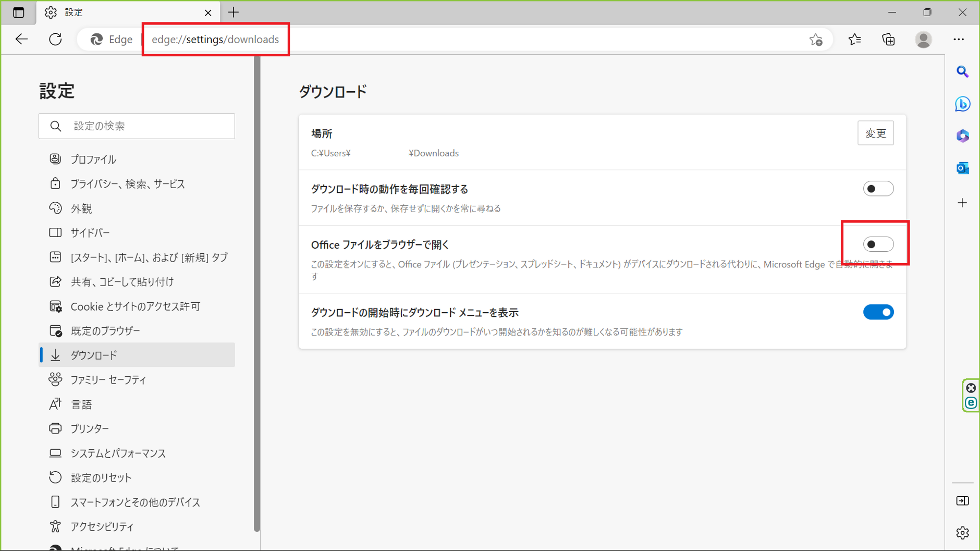Open the Settings and more ellipsis menu
980x551 pixels.
pos(959,39)
